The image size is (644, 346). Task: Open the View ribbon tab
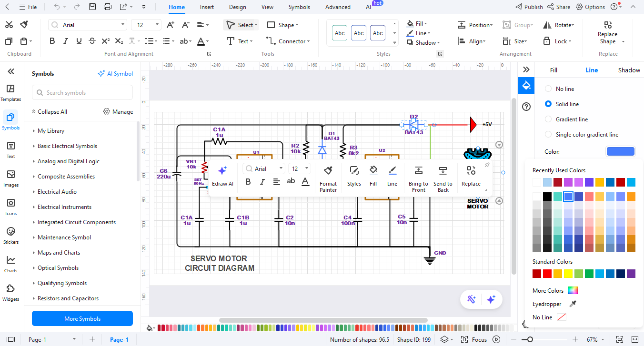(267, 7)
